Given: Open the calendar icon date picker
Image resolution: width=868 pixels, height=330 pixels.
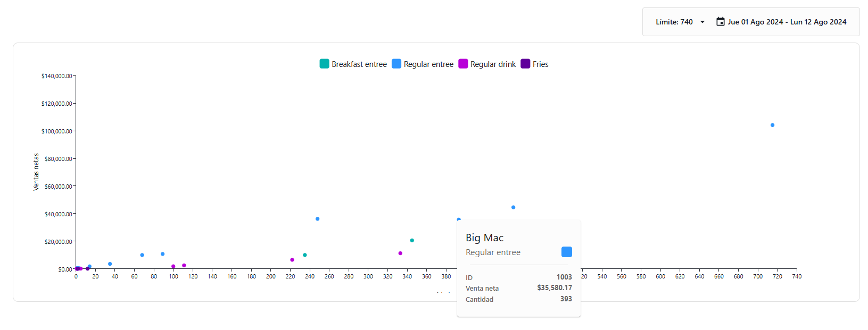Looking at the screenshot, I should (720, 22).
